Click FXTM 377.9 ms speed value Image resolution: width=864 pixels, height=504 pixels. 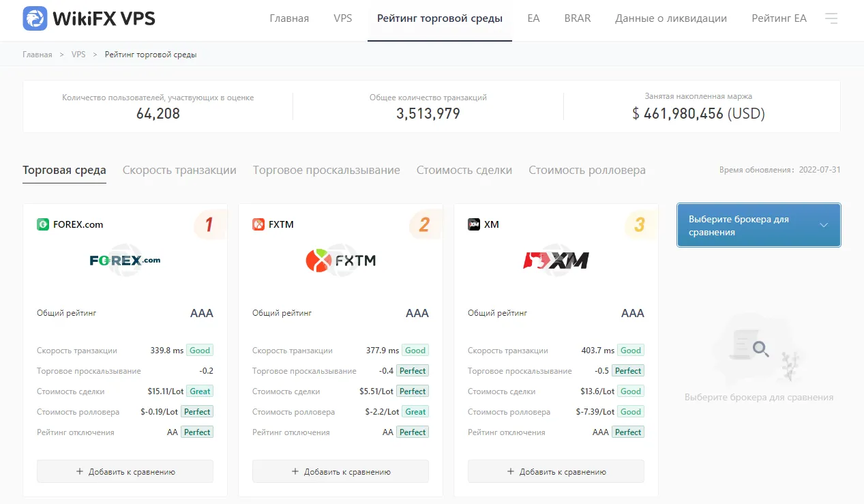[383, 351]
